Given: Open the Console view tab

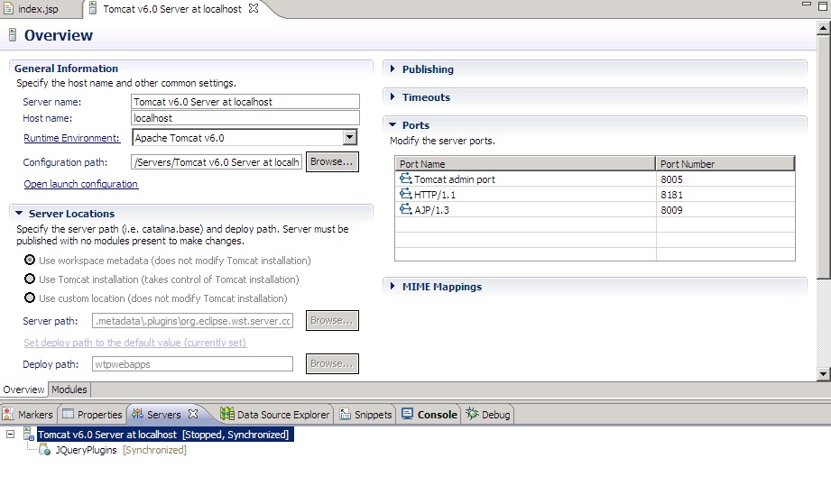Looking at the screenshot, I should (429, 414).
